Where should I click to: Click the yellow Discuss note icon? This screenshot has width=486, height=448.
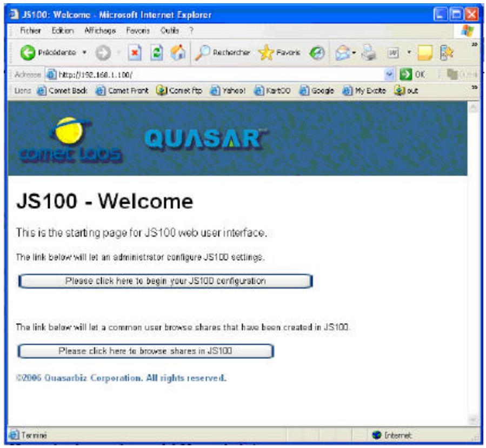424,53
